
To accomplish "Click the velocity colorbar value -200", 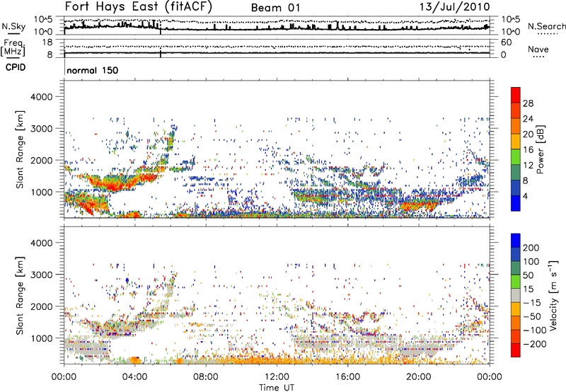I will (x=533, y=344).
